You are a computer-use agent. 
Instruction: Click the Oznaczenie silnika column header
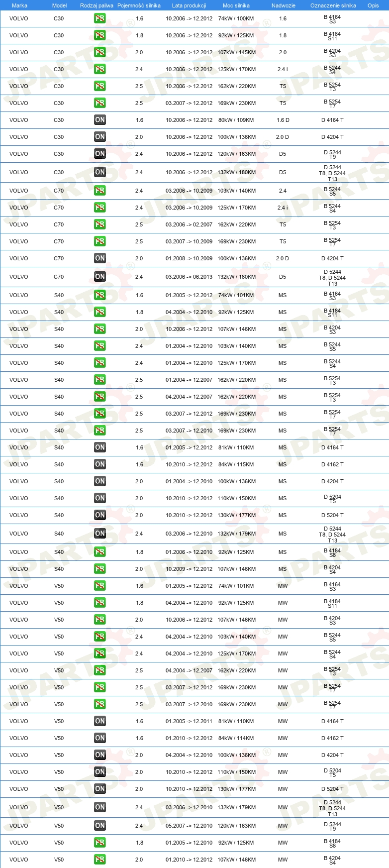coord(333,5)
